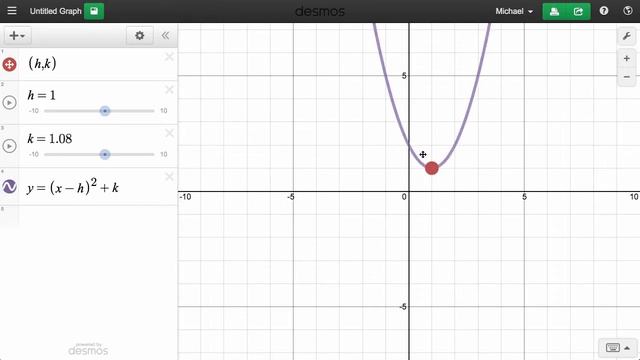Toggle visibility of the parabola curve
The height and width of the screenshot is (360, 640).
[9, 187]
